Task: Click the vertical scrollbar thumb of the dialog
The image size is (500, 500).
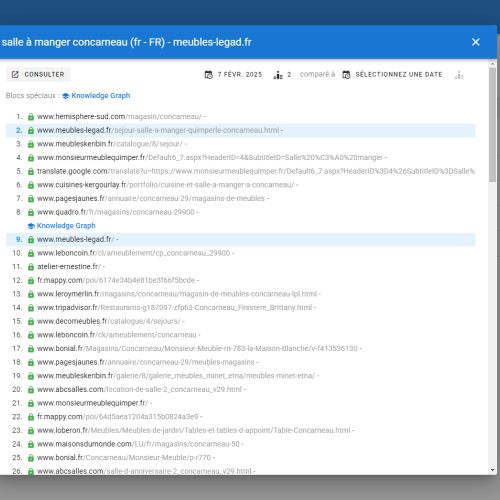Action: (x=492, y=125)
